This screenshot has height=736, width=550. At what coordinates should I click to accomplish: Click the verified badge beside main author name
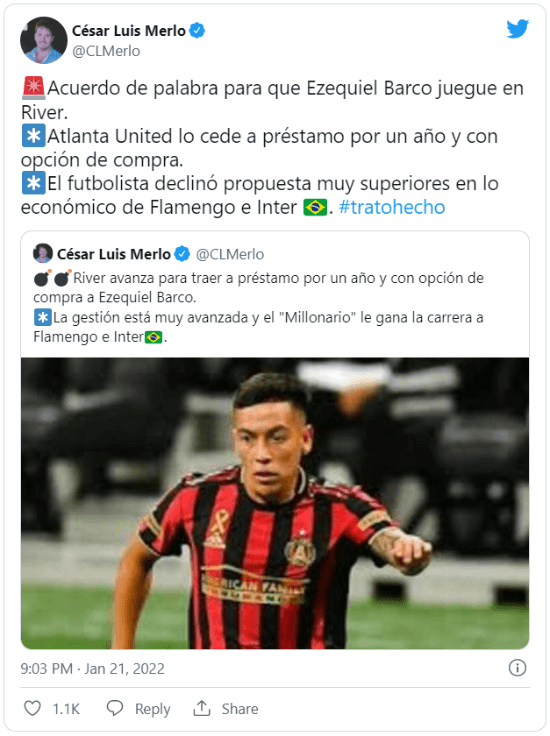coord(197,31)
